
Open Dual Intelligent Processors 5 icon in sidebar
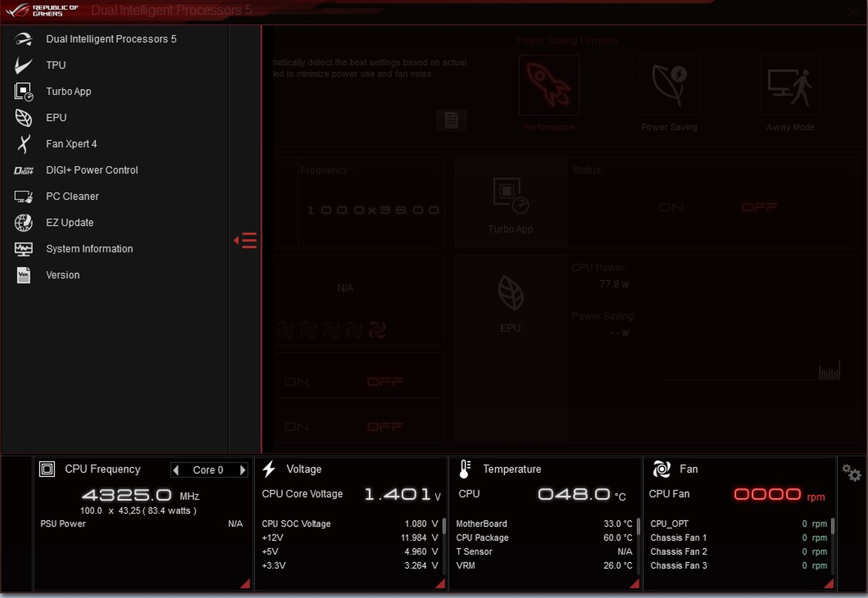click(x=23, y=39)
